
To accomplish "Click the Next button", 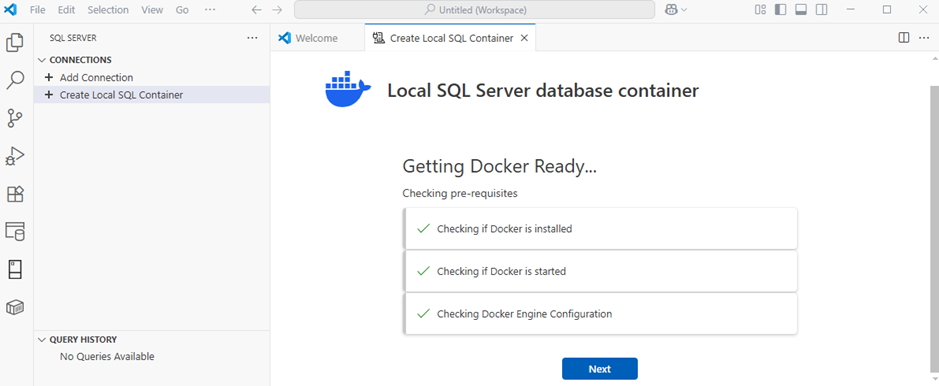I will (599, 369).
